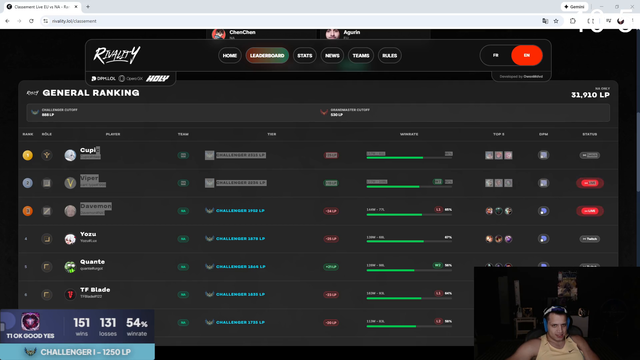Click the developer credit link

coord(521,76)
